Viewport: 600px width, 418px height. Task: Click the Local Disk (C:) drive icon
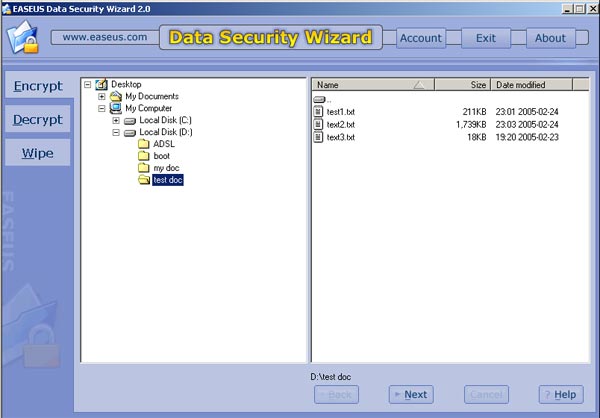click(130, 121)
